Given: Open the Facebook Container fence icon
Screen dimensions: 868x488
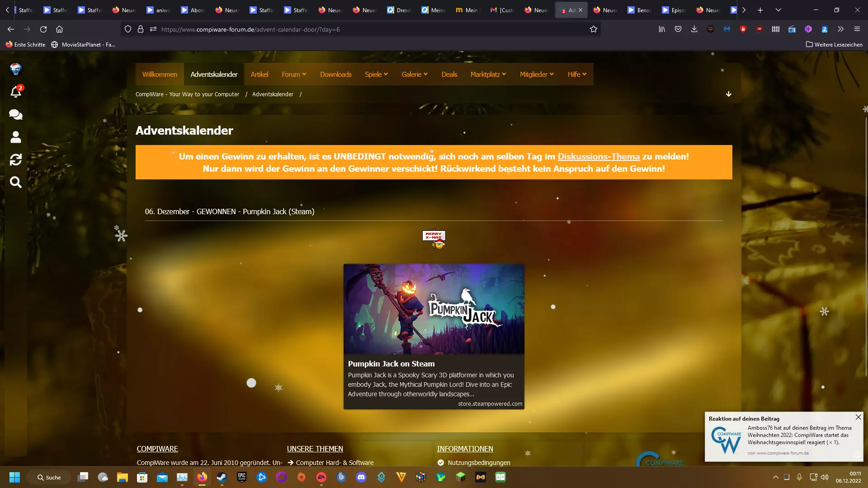Looking at the screenshot, I should (x=776, y=29).
